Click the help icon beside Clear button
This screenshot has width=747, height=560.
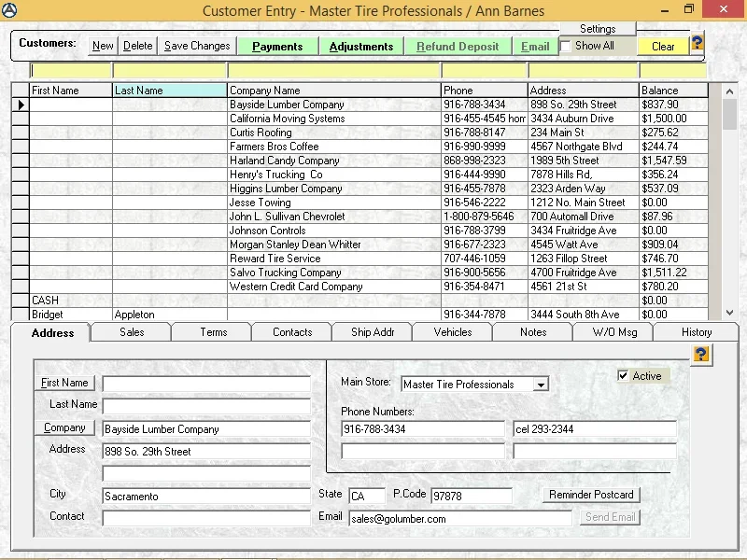coord(697,44)
